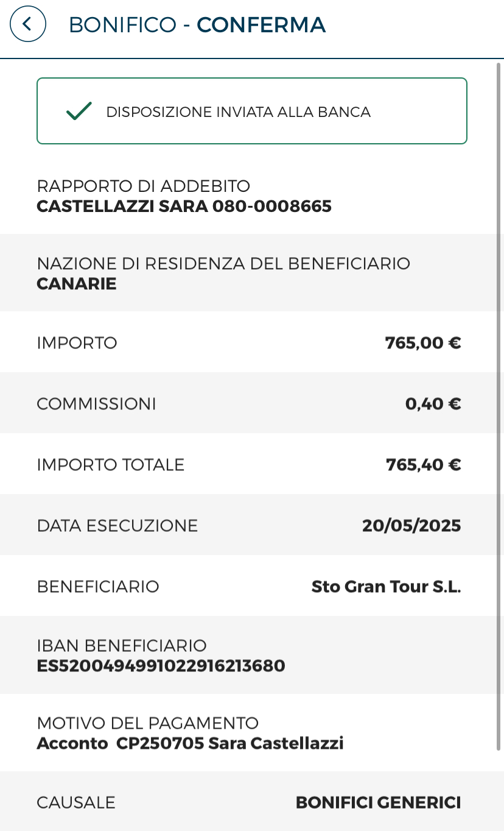Go back using the circled arrow icon
Screen dimensions: 504x831
28,24
